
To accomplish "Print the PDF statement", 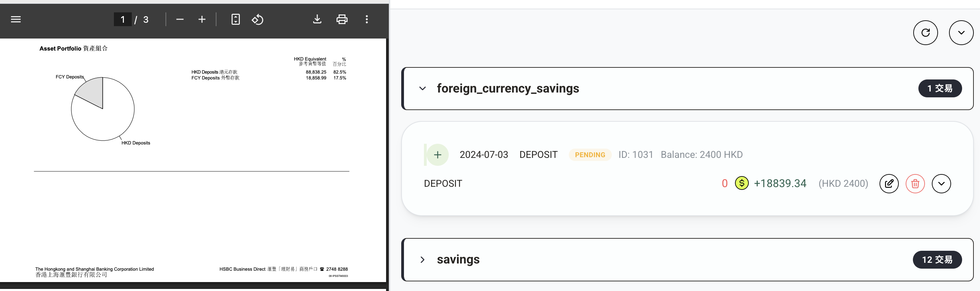I will [x=341, y=19].
